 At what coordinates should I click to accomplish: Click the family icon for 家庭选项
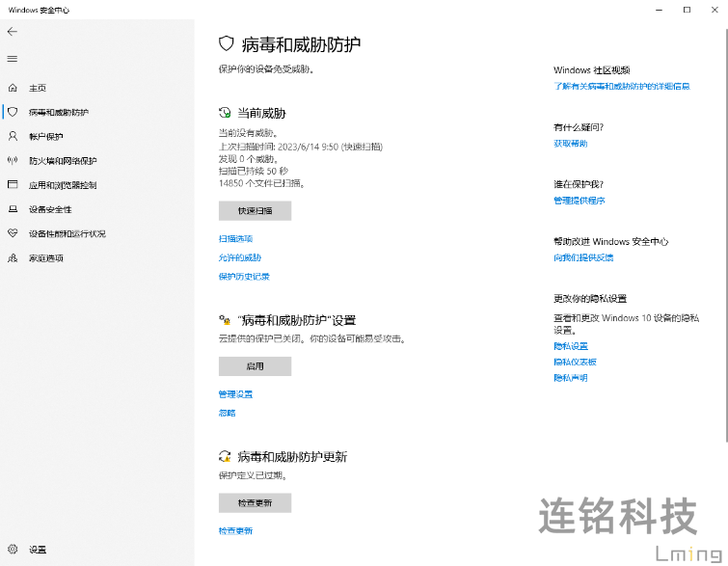coord(13,257)
